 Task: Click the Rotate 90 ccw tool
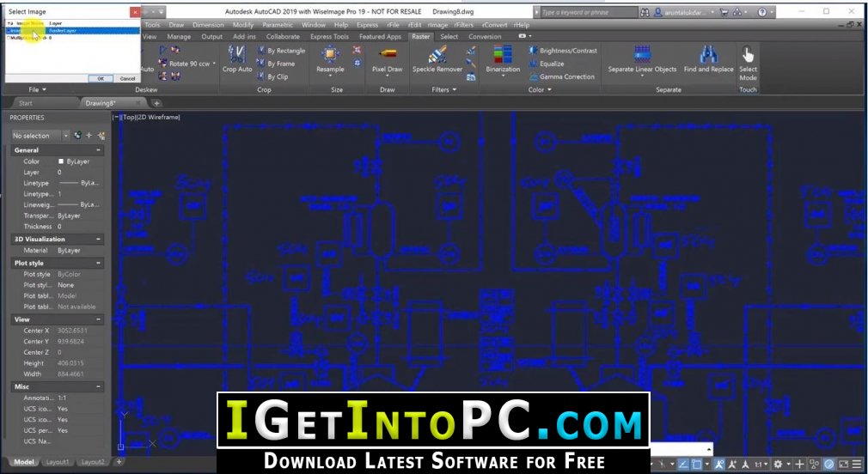(x=184, y=64)
